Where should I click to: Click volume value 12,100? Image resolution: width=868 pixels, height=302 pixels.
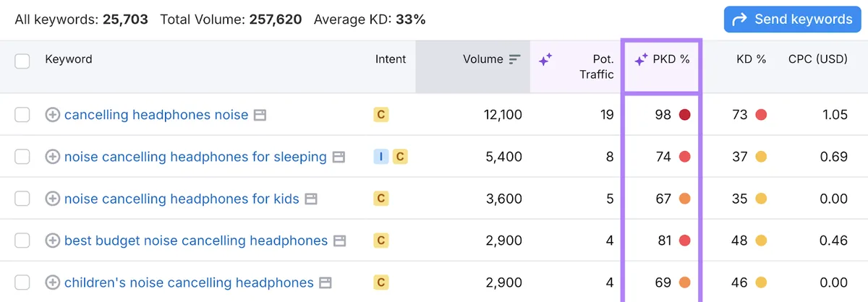tap(503, 115)
